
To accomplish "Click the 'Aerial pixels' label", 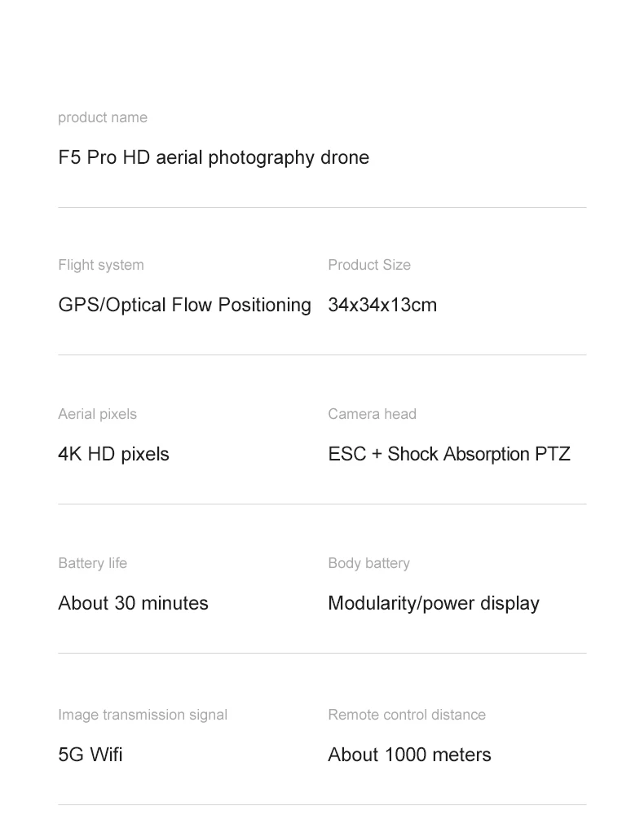I will point(97,413).
